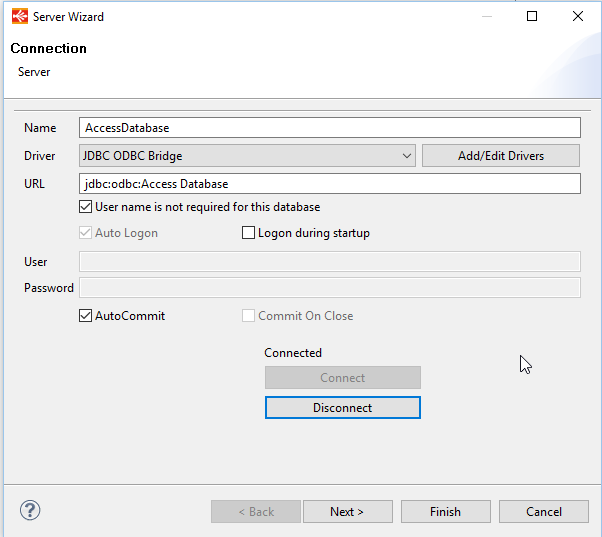Click the Driver label
602x537 pixels.
click(40, 156)
